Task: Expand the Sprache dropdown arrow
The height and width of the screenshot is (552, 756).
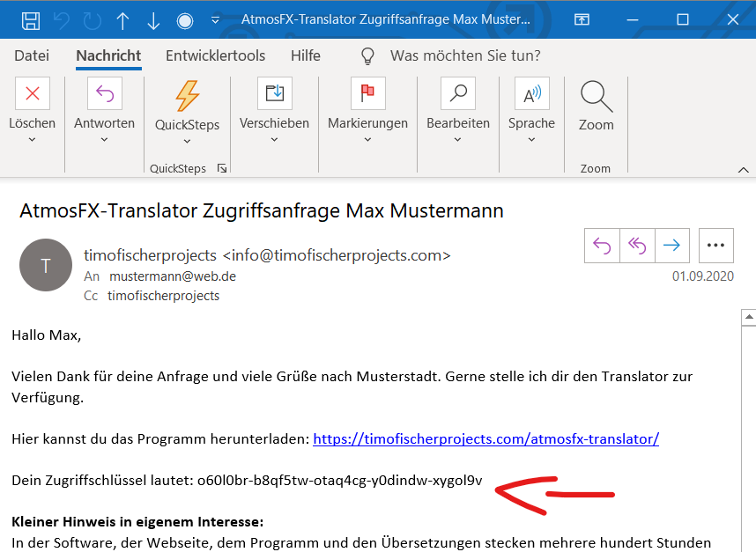Action: coord(531,140)
